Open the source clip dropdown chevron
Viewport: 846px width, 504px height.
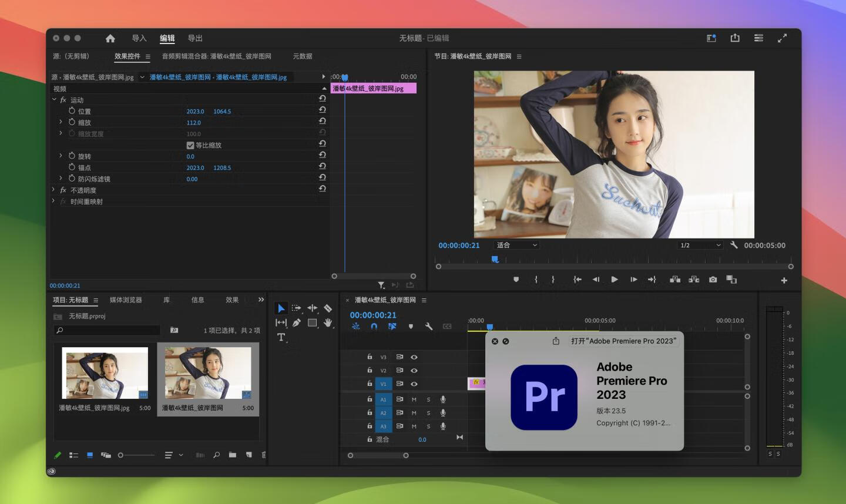(x=142, y=77)
